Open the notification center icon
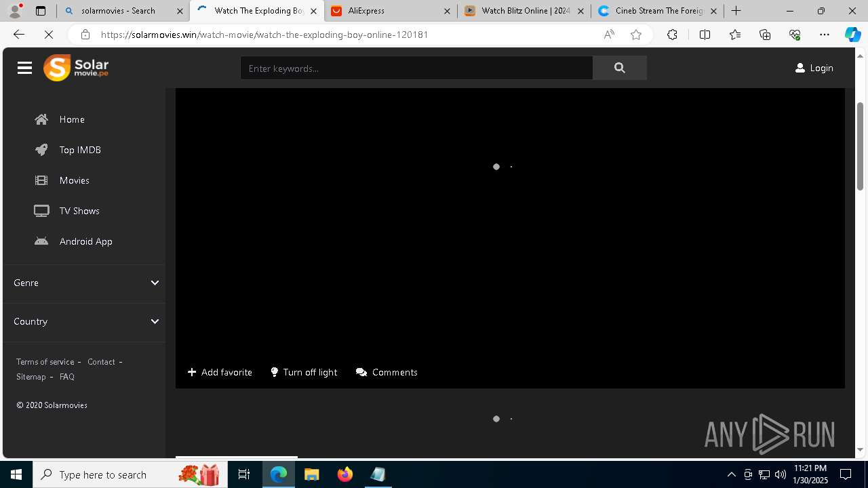This screenshot has width=868, height=488. pos(846,474)
